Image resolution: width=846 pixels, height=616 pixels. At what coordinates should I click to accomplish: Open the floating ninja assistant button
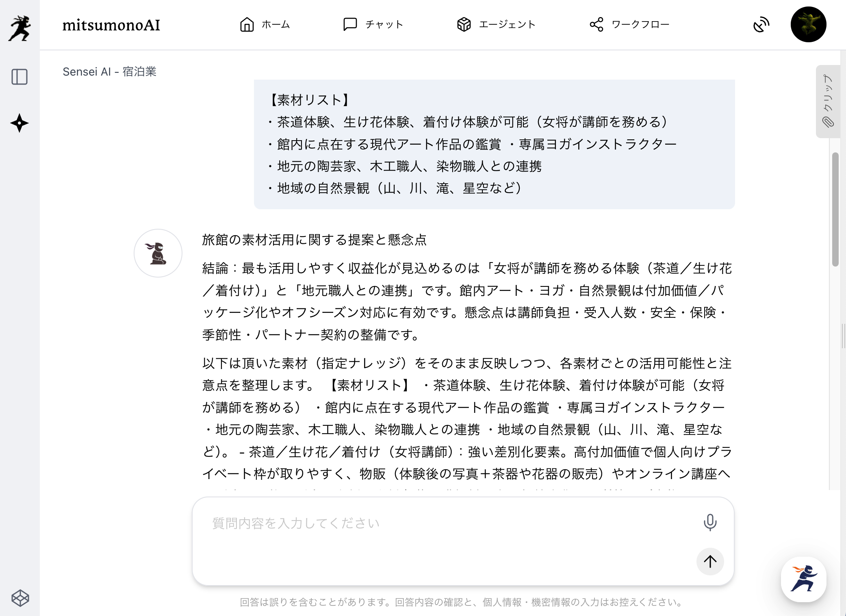(x=803, y=579)
